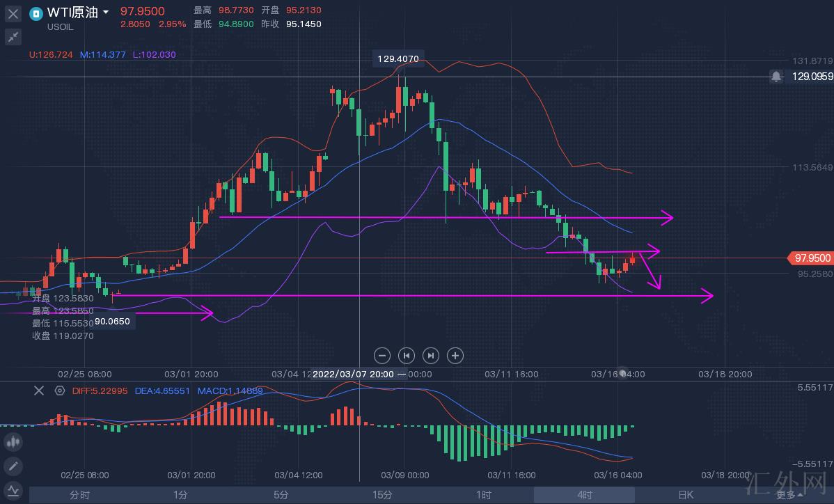The width and height of the screenshot is (834, 504).
Task: Jump to previous candle with skip-back button
Action: point(407,356)
